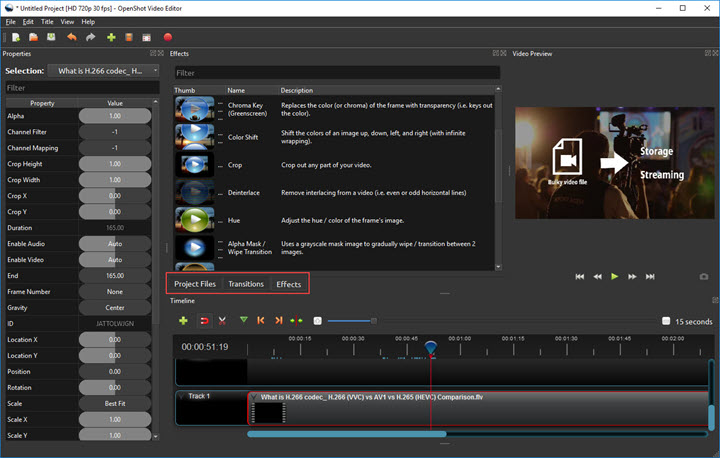
Task: Click the play button under video preview
Action: 614,276
